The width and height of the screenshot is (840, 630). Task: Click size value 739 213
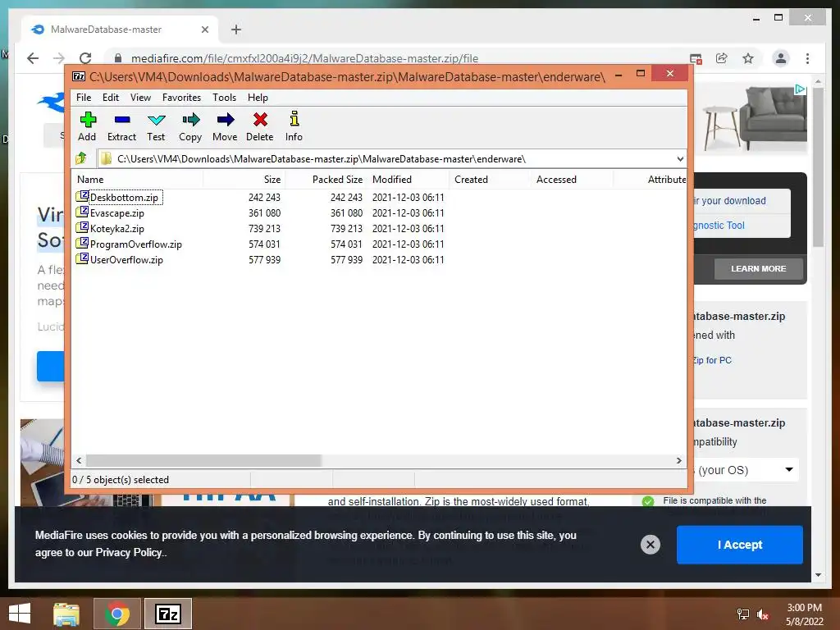(265, 229)
